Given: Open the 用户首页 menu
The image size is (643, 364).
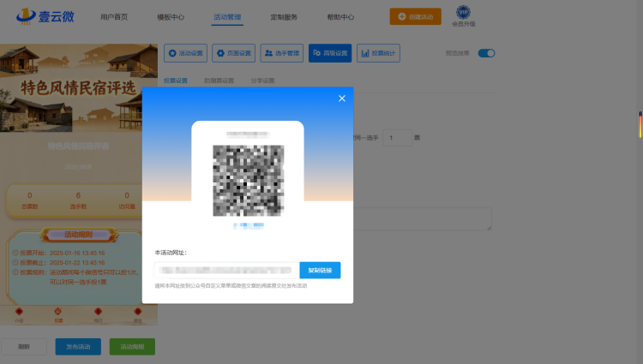Looking at the screenshot, I should tap(114, 17).
